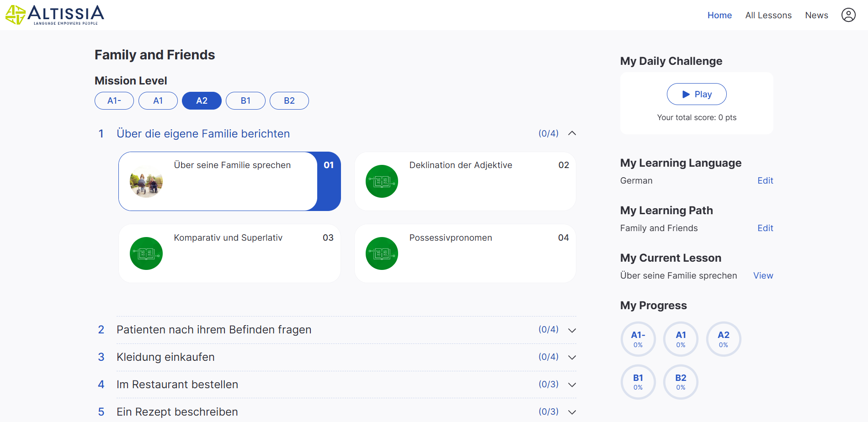The image size is (868, 422).
Task: Click the A1 progress circle
Action: click(x=681, y=339)
